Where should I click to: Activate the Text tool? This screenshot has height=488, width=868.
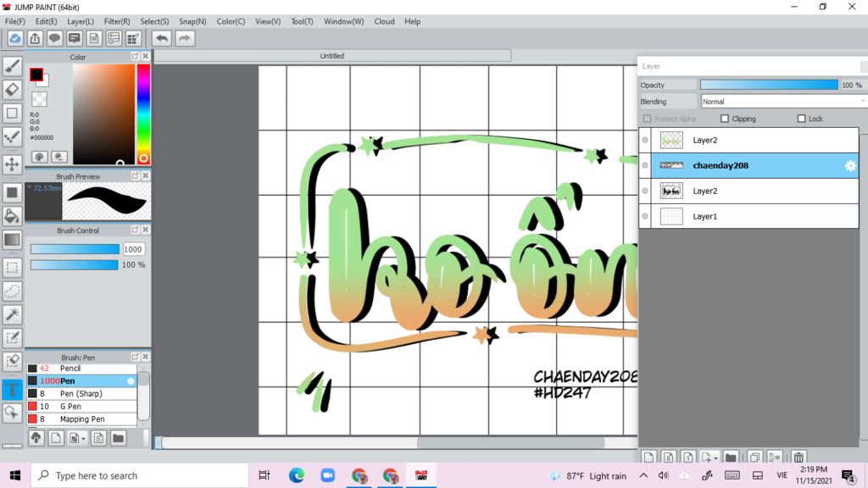12,390
